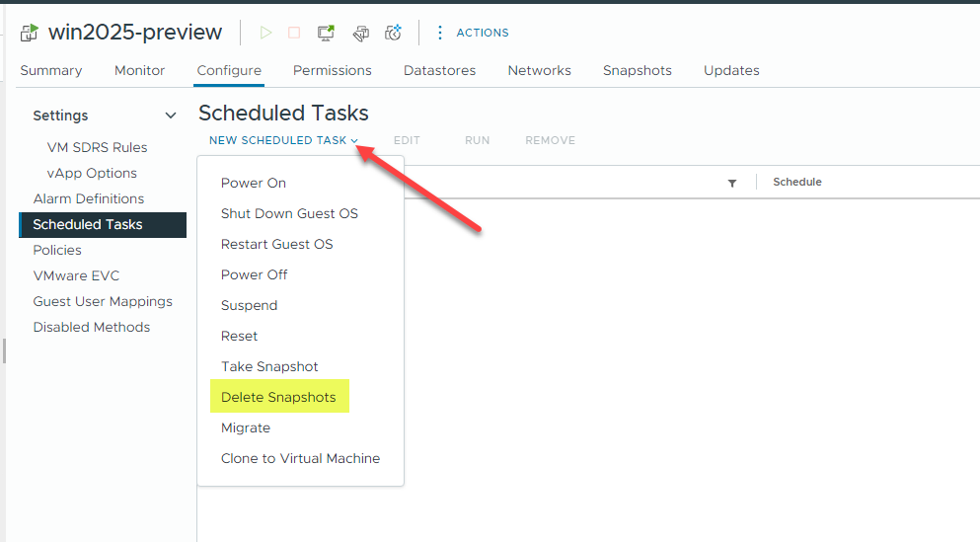Switch to the Snapshots tab
Screen dimensions: 980x542
[x=637, y=71]
